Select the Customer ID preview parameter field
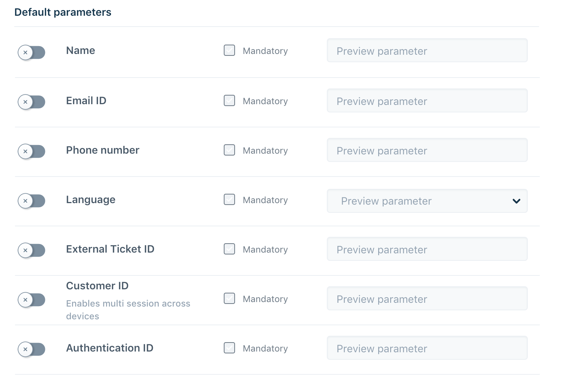This screenshot has width=566, height=392. pos(427,298)
